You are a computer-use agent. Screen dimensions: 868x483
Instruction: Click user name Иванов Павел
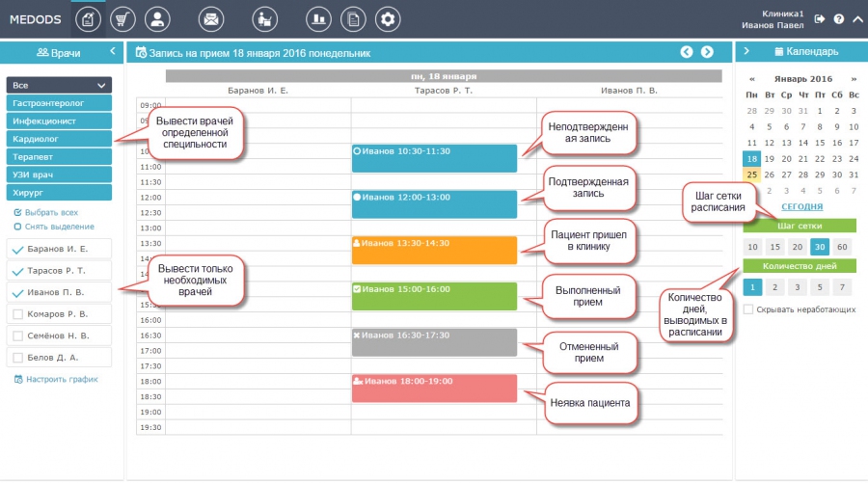point(773,25)
